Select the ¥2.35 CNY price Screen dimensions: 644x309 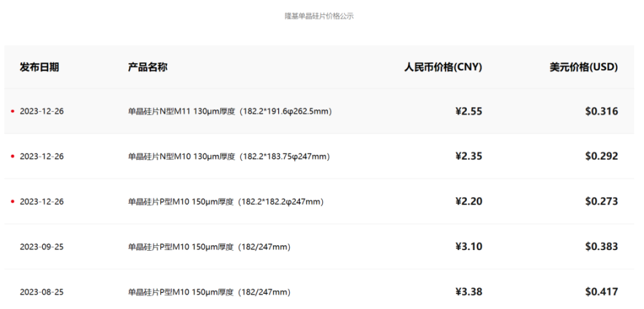click(468, 156)
